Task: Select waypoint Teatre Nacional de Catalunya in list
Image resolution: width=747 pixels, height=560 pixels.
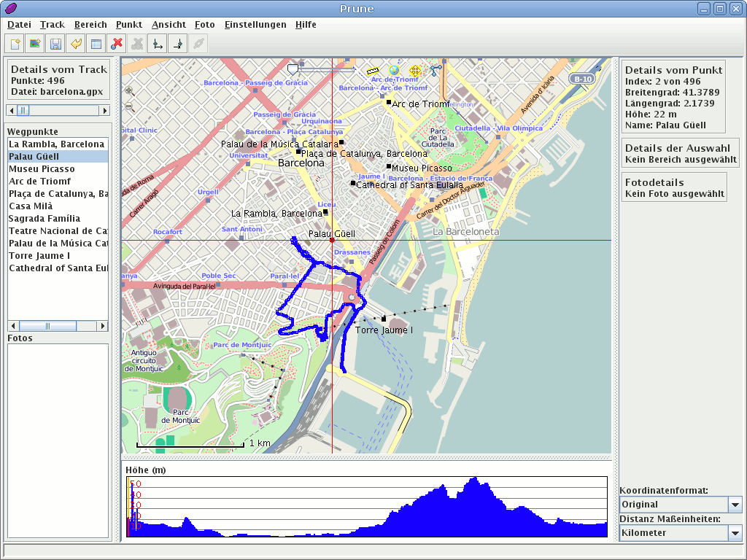Action: (58, 231)
